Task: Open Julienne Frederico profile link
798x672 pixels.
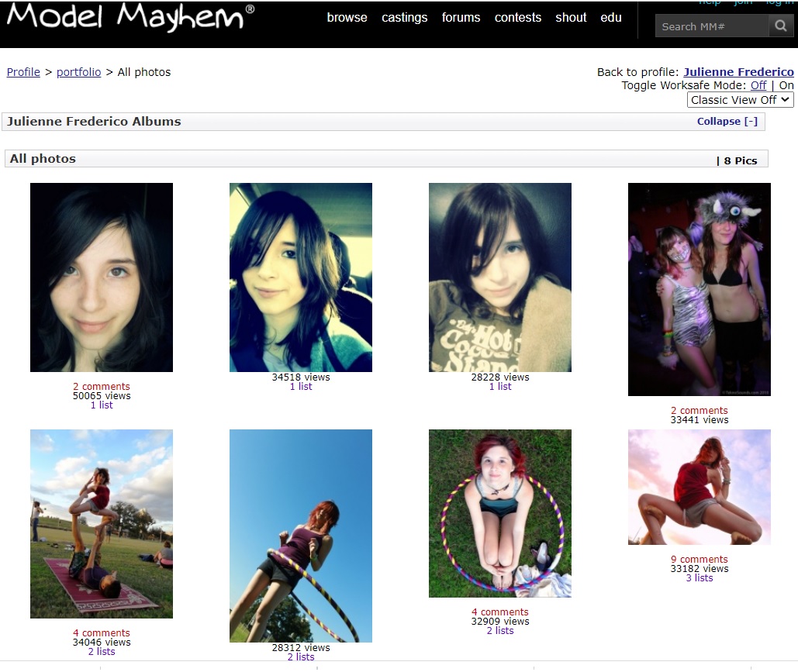Action: 738,72
